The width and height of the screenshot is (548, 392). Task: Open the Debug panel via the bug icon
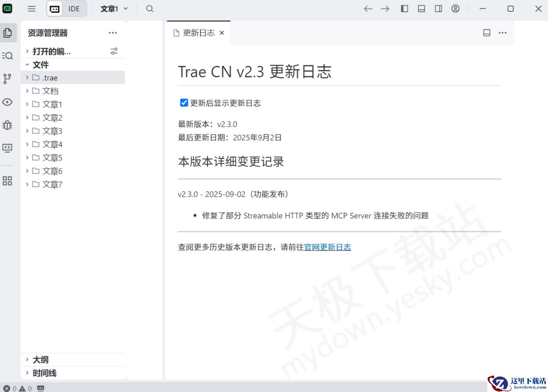pyautogui.click(x=7, y=125)
